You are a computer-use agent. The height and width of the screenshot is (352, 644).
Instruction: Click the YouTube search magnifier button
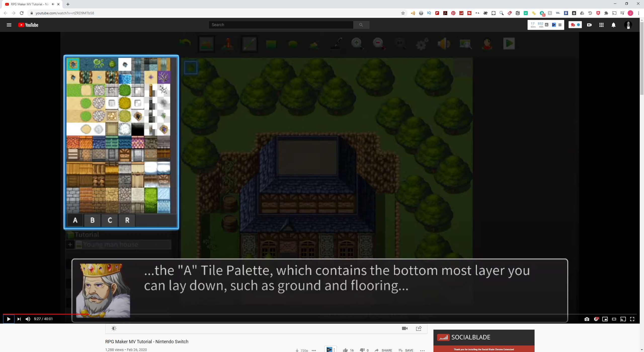[x=361, y=25]
